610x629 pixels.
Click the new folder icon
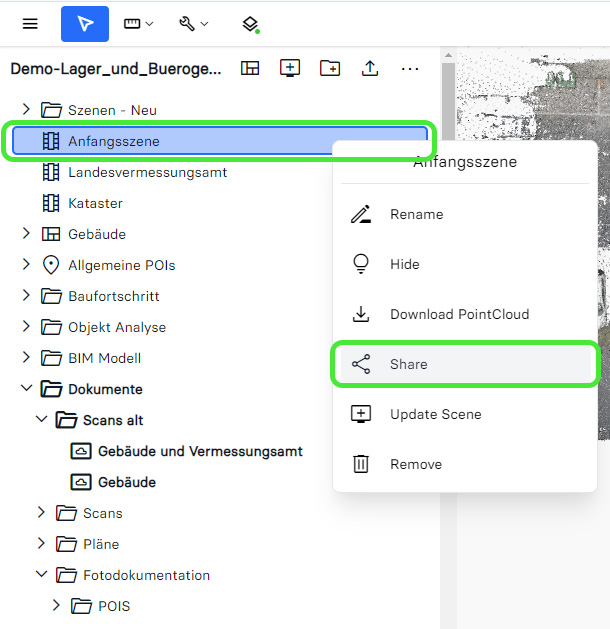[x=330, y=68]
